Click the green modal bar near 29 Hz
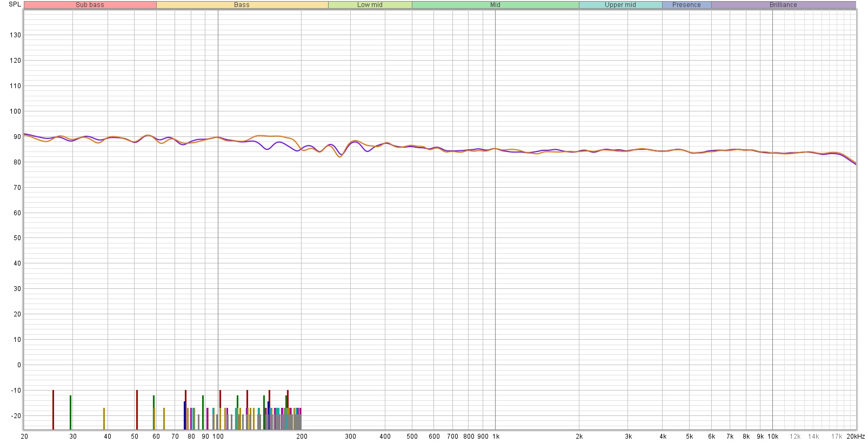 pos(70,412)
